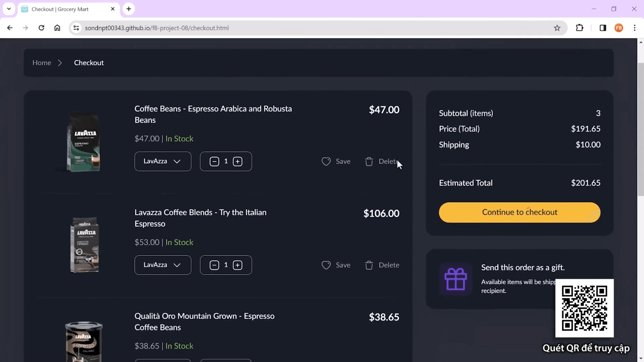This screenshot has height=362, width=644.
Task: Go to Home breadcrumb link
Action: click(x=42, y=63)
